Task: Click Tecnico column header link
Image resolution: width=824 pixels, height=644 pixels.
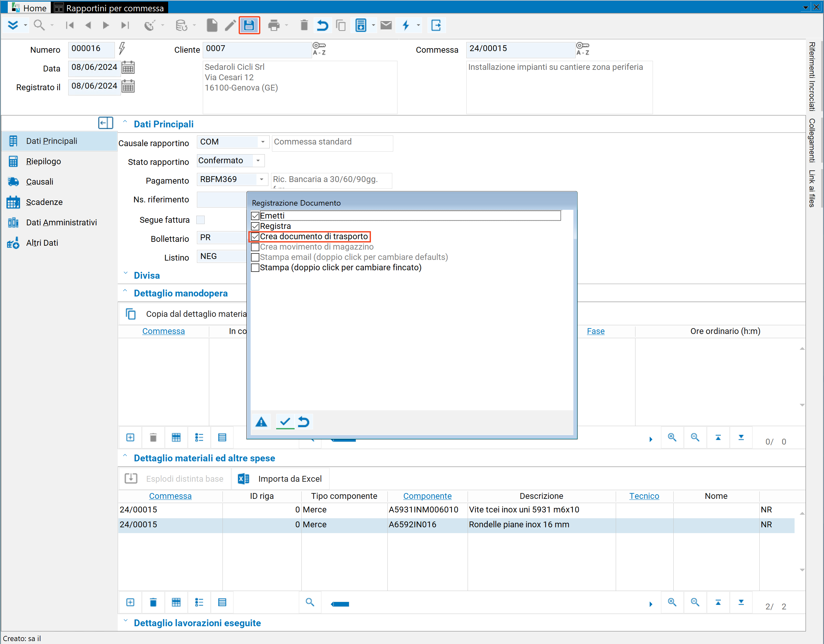Action: click(x=644, y=496)
